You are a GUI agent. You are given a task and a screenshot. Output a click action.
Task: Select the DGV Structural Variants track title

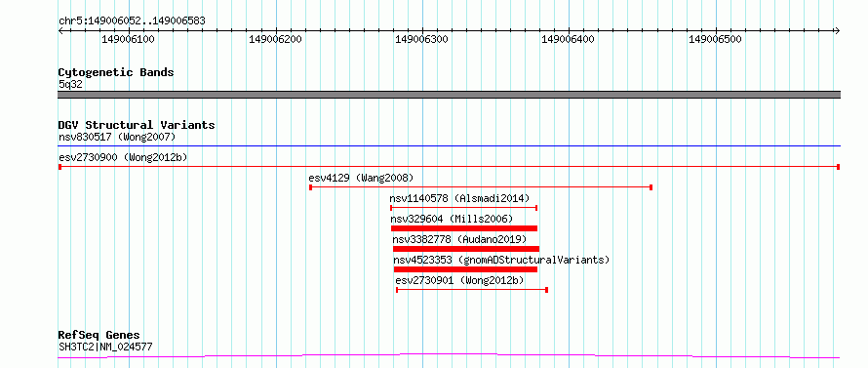[137, 125]
